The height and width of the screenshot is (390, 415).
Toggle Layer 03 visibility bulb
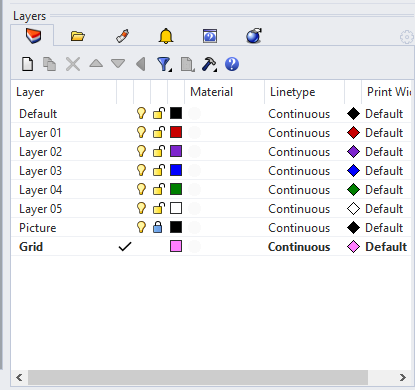(141, 170)
